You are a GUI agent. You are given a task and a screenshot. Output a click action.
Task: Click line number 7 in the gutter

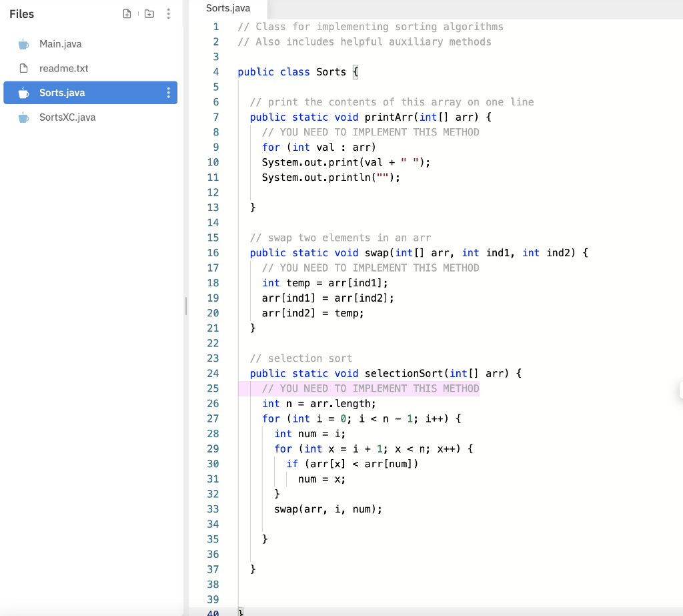pos(215,117)
